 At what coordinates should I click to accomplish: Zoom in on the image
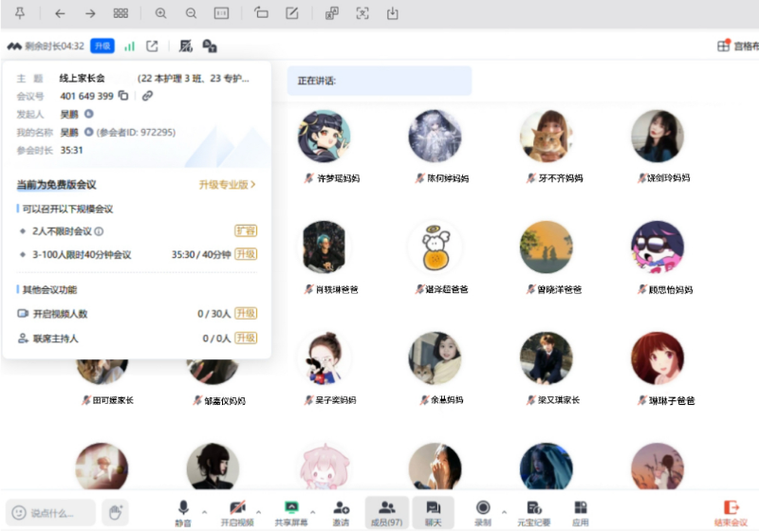pos(160,13)
